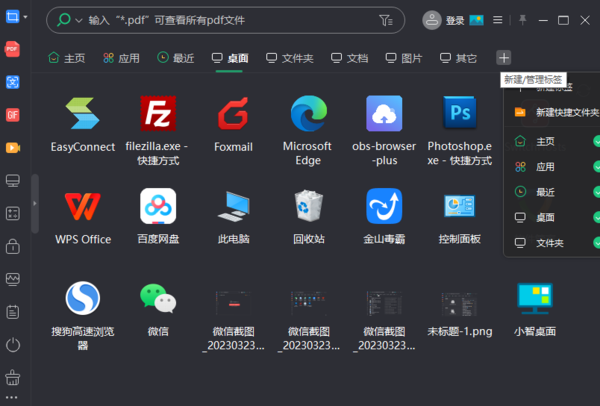The image size is (600, 406).
Task: Open the translate tool icon in the sidebar
Action: (13, 82)
